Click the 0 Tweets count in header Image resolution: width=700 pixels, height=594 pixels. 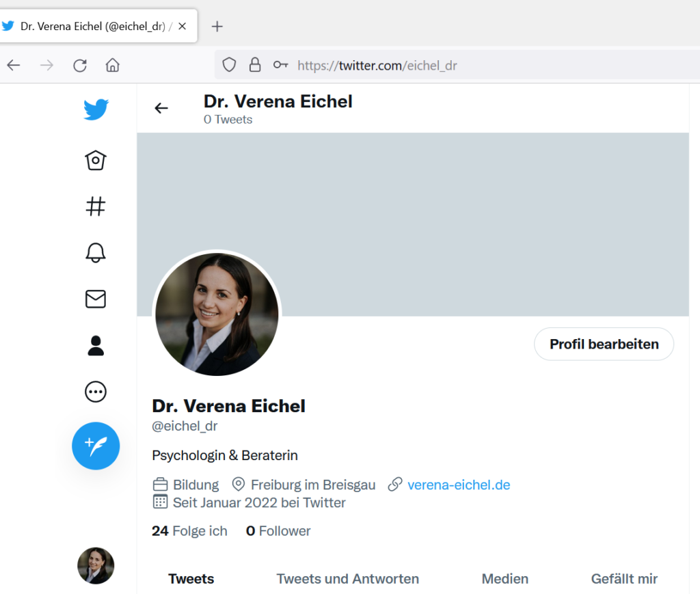coord(228,120)
